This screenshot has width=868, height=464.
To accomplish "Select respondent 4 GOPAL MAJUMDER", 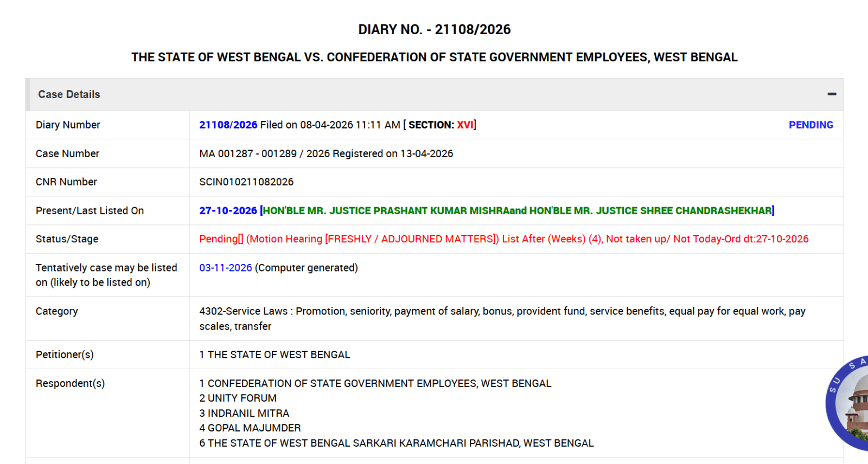I will pyautogui.click(x=250, y=428).
